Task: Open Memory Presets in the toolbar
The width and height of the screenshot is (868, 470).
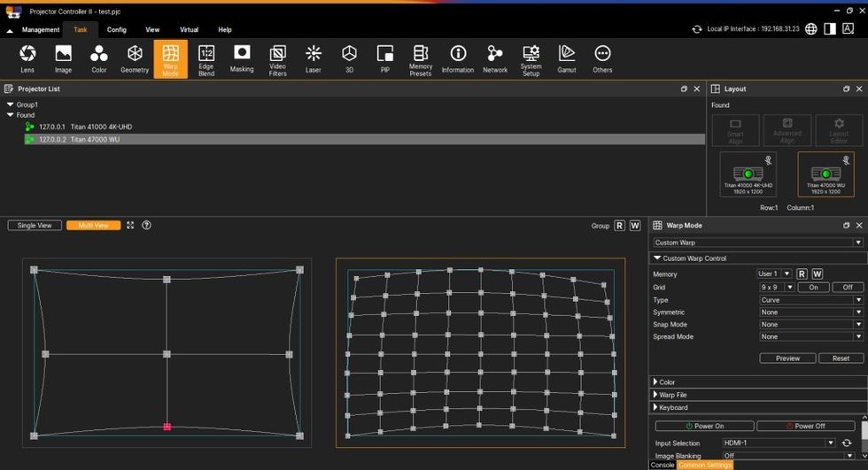Action: [421, 58]
